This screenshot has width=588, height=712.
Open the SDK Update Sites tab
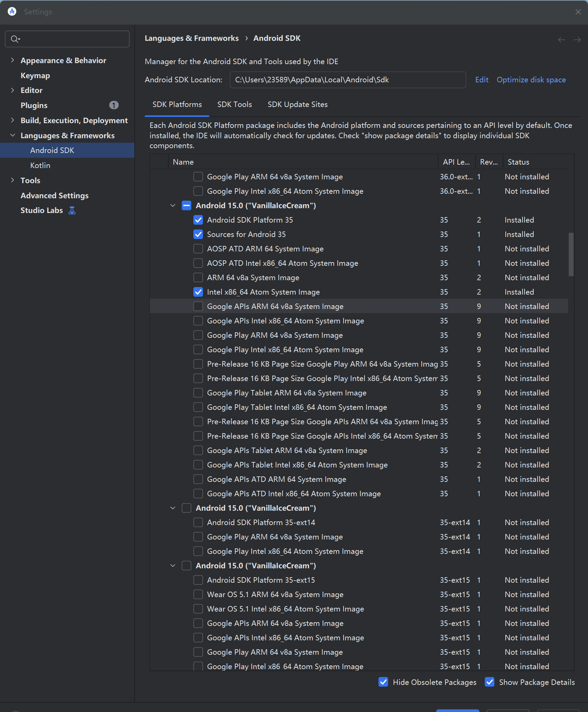[298, 105]
